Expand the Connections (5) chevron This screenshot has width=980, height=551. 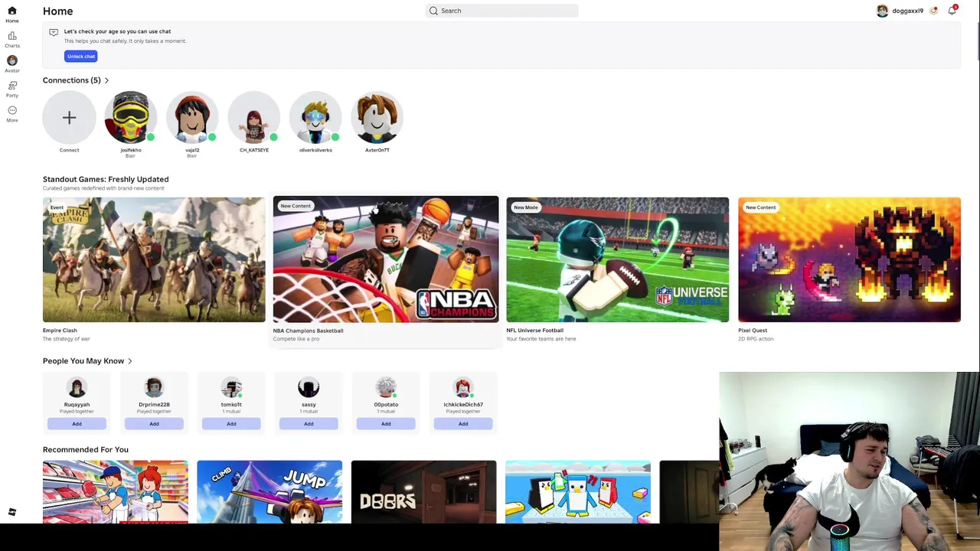click(x=106, y=80)
